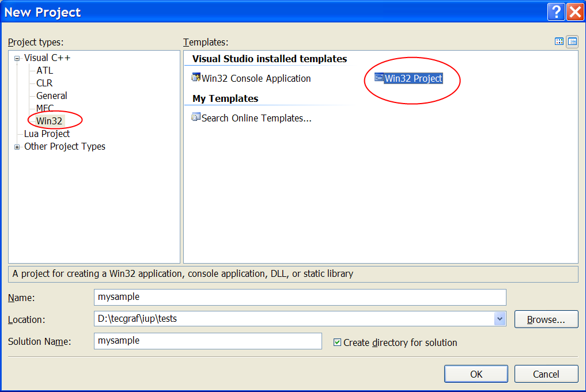
Task: Focus the Solution Name field
Action: (x=208, y=341)
